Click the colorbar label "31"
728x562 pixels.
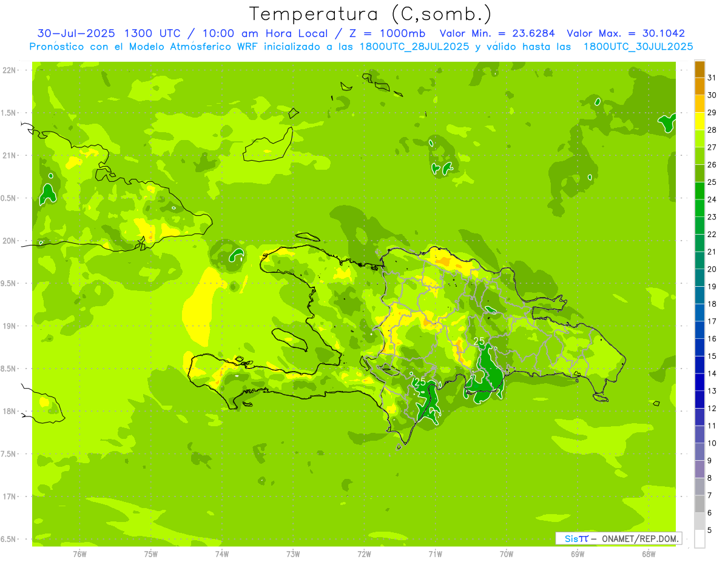pyautogui.click(x=712, y=78)
